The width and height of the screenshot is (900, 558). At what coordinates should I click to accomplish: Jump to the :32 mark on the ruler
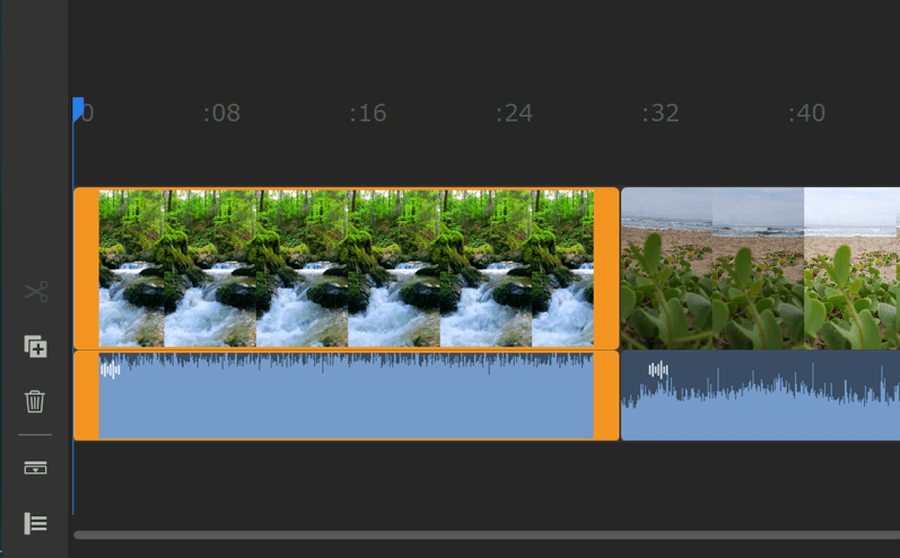coord(661,113)
